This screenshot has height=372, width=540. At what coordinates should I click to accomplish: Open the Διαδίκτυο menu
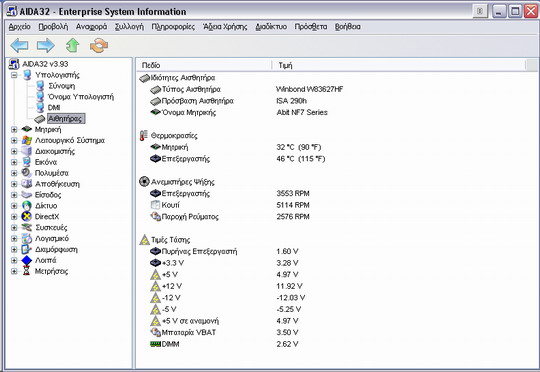[271, 27]
